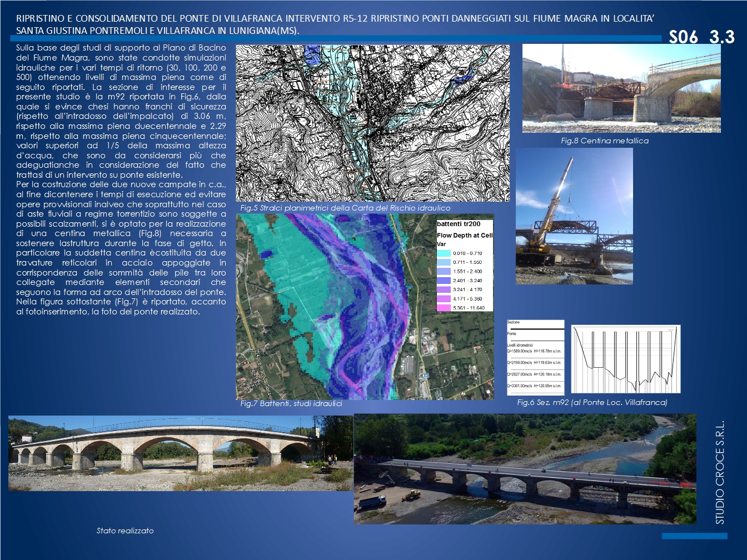Click the 'Livelli idrometrici' heading
This screenshot has width=747, height=560.
[520, 345]
